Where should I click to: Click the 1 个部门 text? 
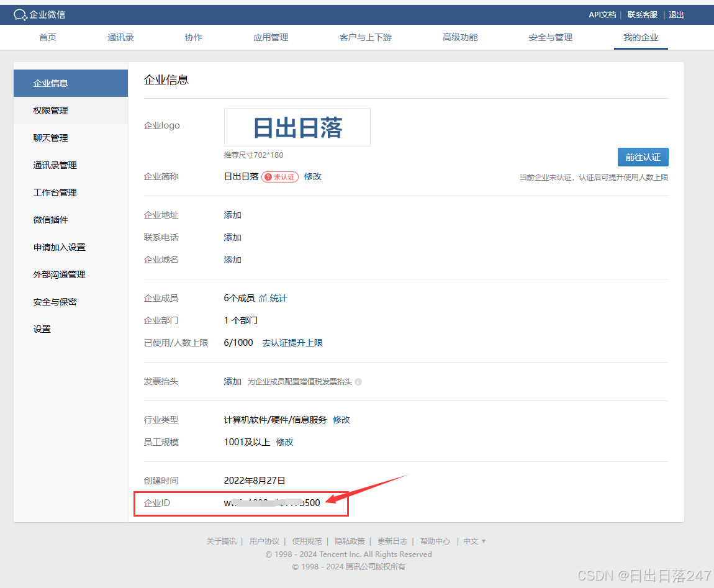click(241, 320)
